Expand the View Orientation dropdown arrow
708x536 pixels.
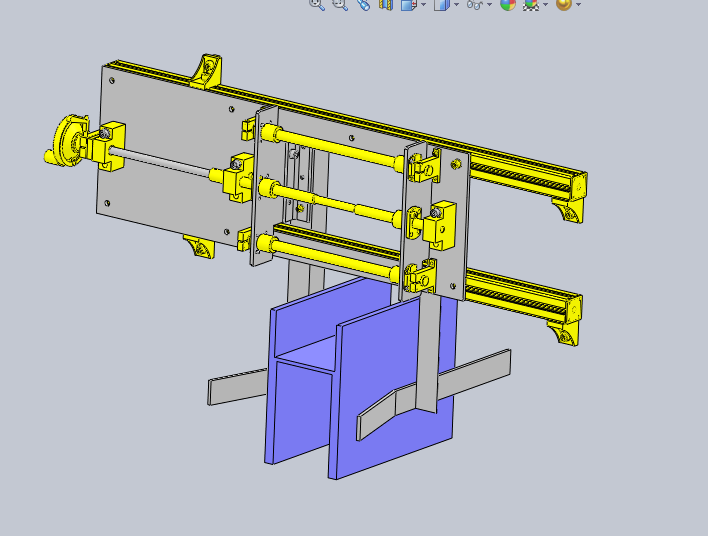(424, 5)
